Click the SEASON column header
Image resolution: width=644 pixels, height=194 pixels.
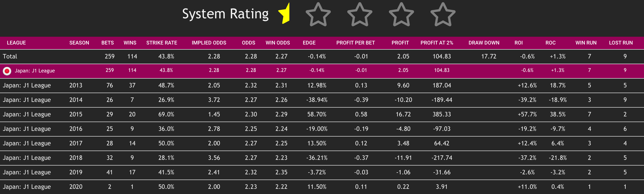point(79,43)
